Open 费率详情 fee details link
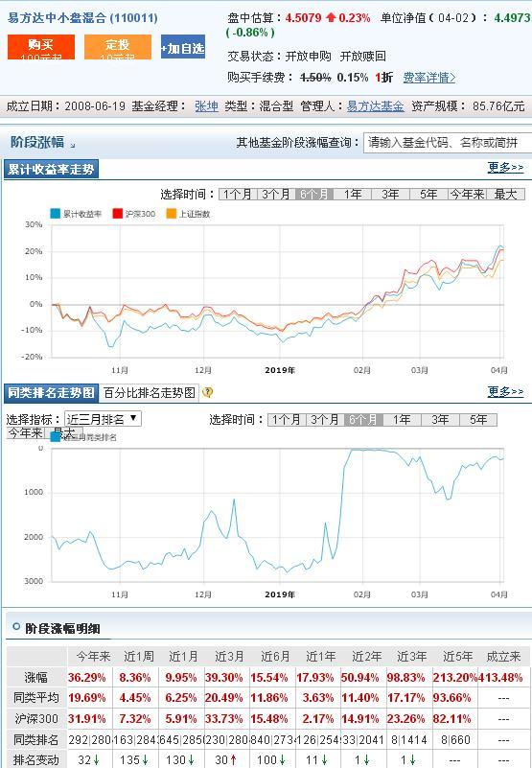 click(x=429, y=78)
